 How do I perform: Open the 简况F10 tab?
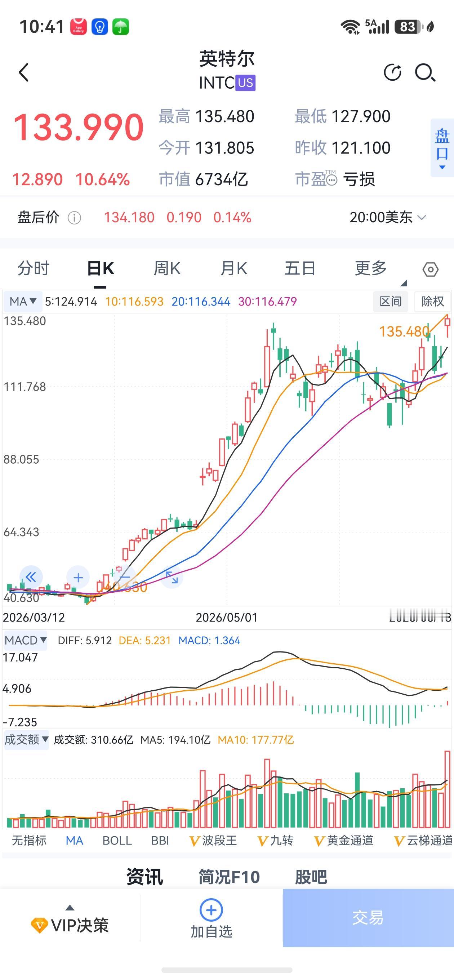click(229, 877)
